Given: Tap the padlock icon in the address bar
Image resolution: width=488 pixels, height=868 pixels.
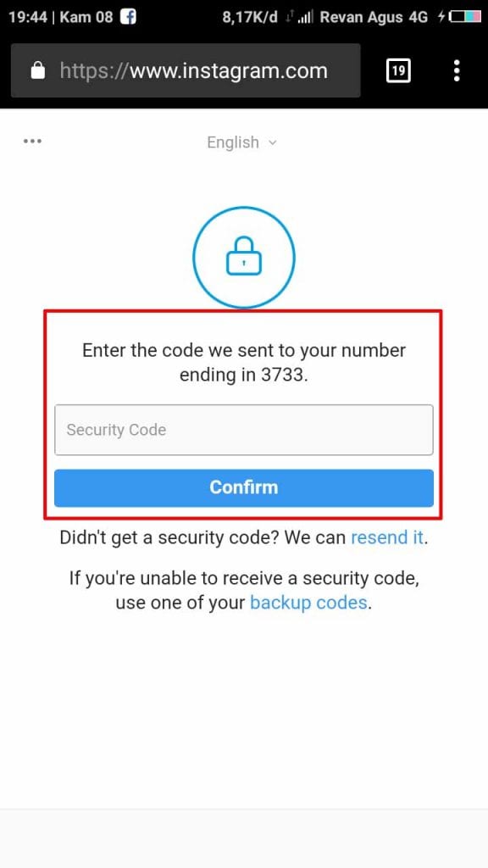Looking at the screenshot, I should 37,71.
